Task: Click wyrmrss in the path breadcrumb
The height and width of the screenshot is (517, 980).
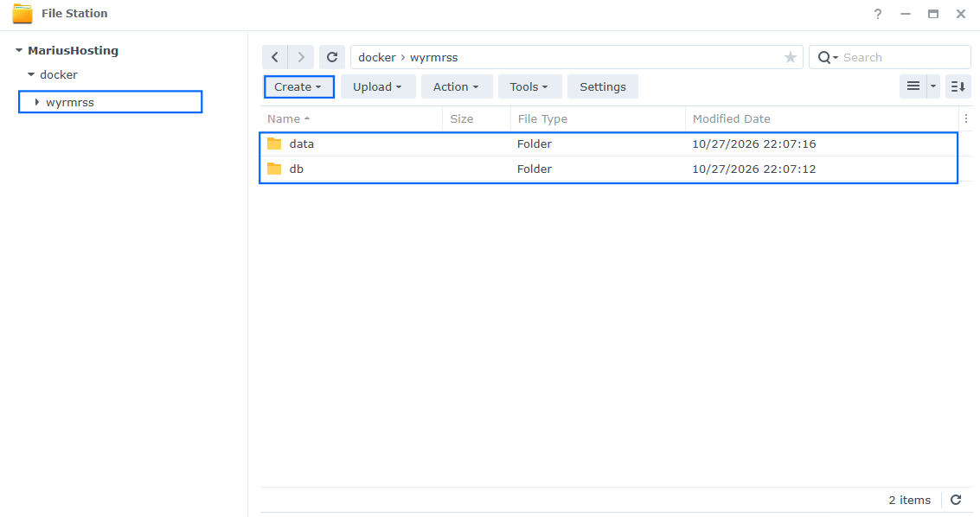Action: tap(433, 57)
